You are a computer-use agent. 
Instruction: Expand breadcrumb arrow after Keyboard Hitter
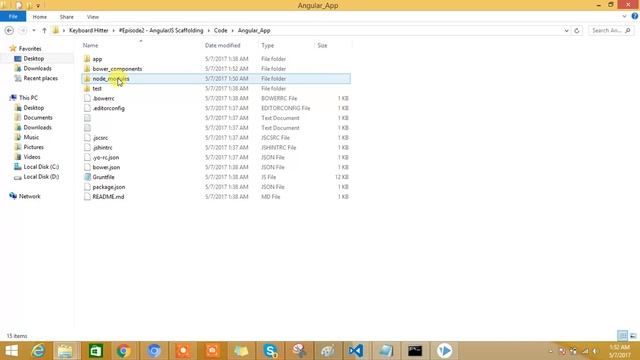coord(113,31)
